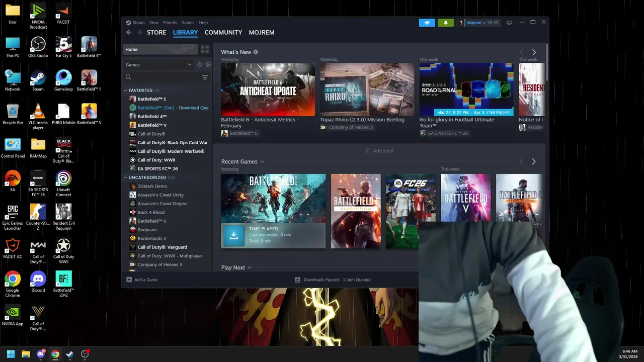Switch to the COMMUNITY tab
Screen dimensions: 644x362
(223, 32)
